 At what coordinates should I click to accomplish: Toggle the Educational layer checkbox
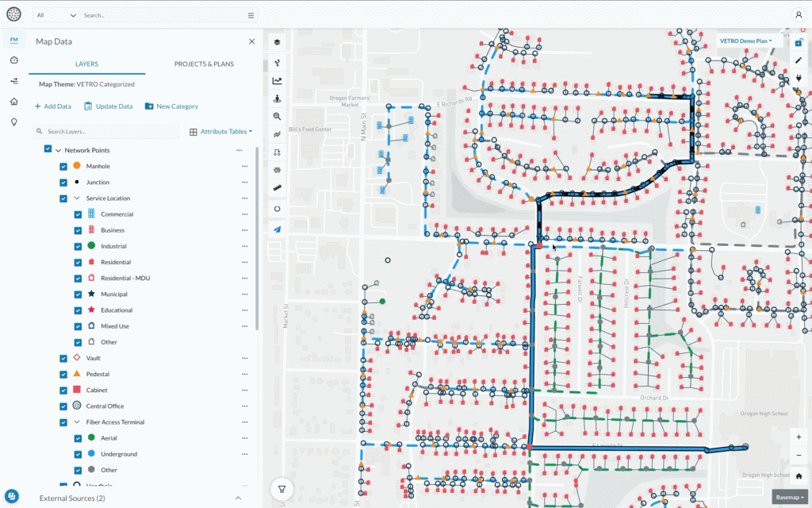78,310
